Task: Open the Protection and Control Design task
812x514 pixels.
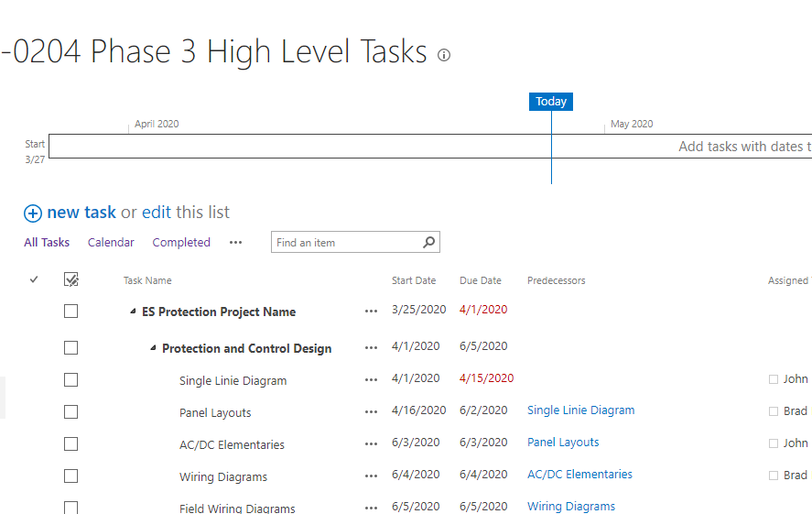Action: click(246, 349)
